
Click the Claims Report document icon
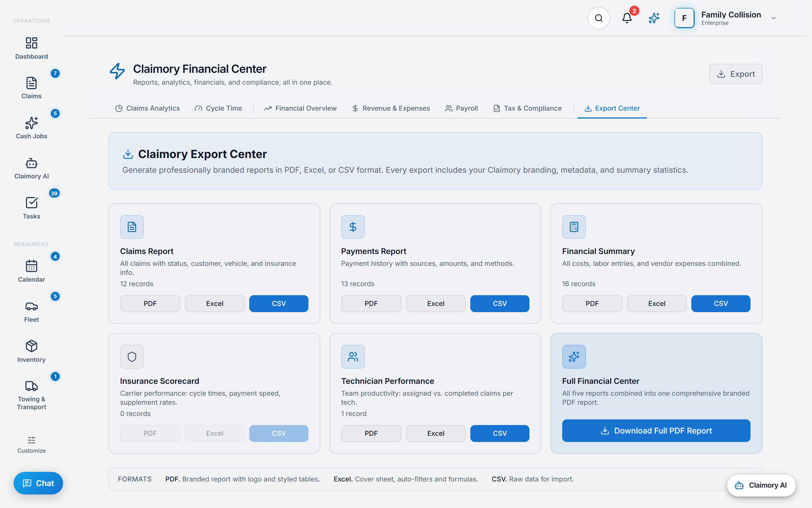[132, 227]
